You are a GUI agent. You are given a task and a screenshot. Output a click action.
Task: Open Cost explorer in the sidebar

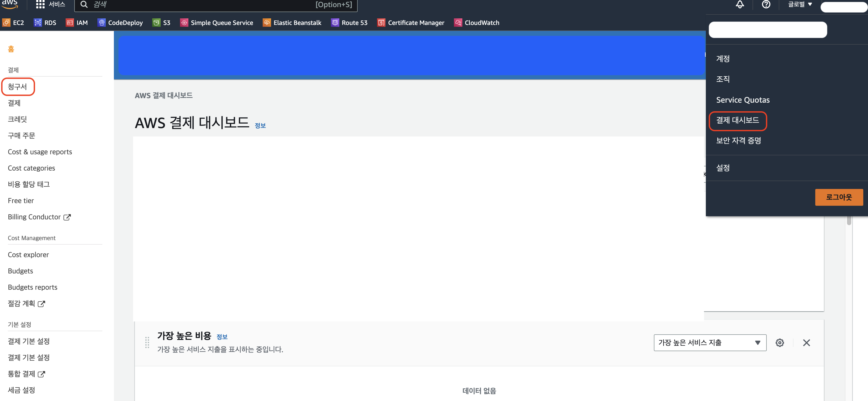click(28, 255)
